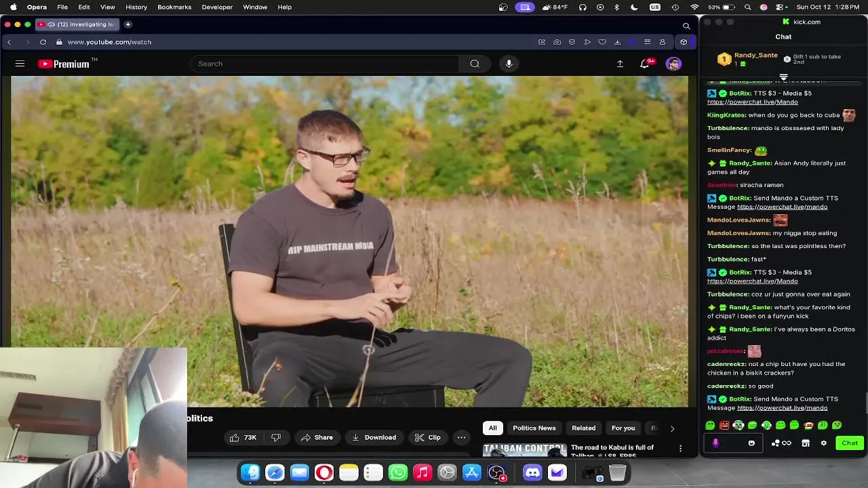The image size is (868, 488).
Task: Collapse leaderboard using arrow below Randy_Sante
Action: 783,77
